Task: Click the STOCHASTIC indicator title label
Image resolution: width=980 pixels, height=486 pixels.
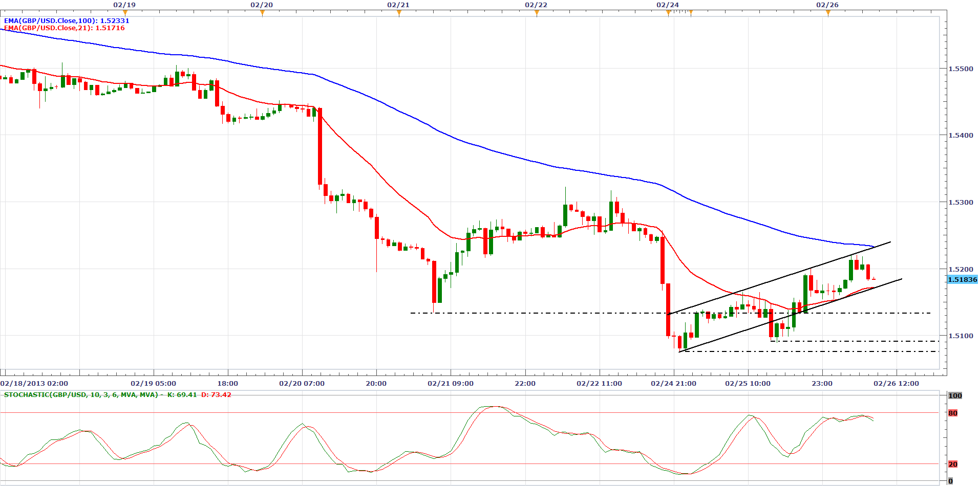Action: tap(81, 395)
